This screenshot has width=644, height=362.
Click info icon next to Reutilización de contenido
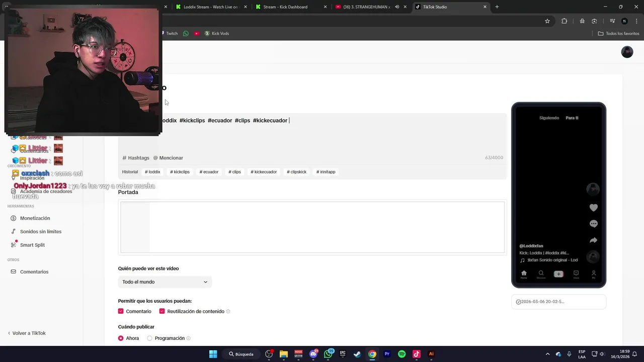point(228,312)
